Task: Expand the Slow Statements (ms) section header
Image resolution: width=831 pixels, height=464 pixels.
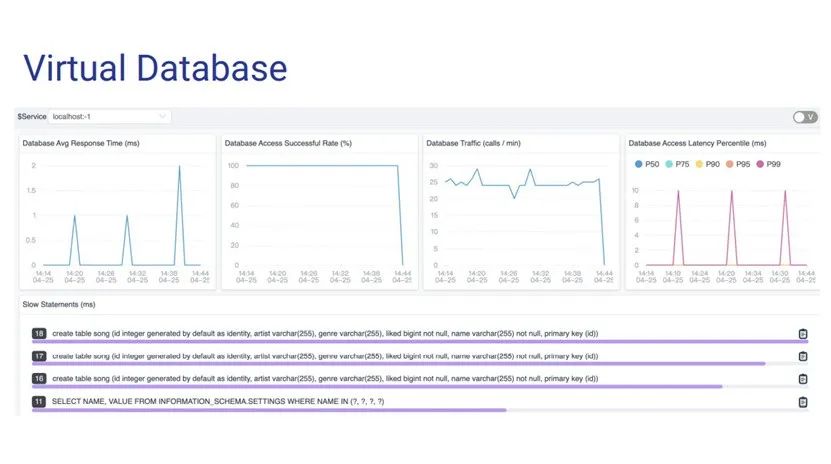Action: (x=59, y=305)
